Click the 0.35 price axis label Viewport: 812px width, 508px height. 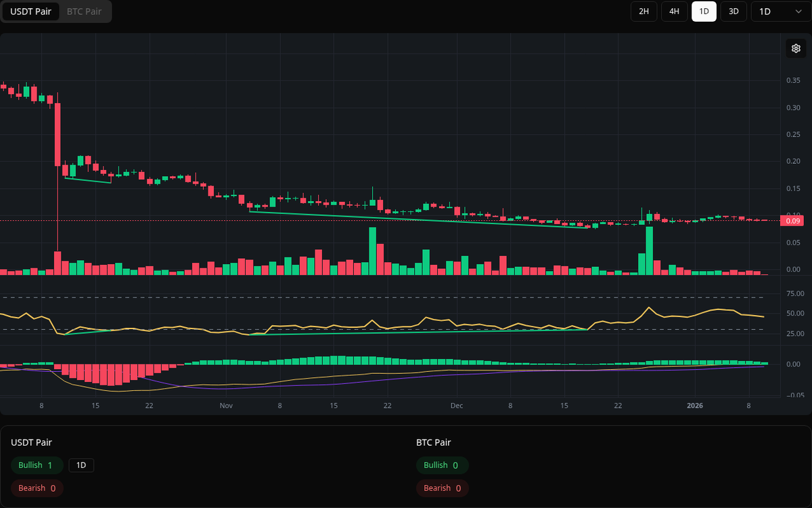[x=794, y=81]
